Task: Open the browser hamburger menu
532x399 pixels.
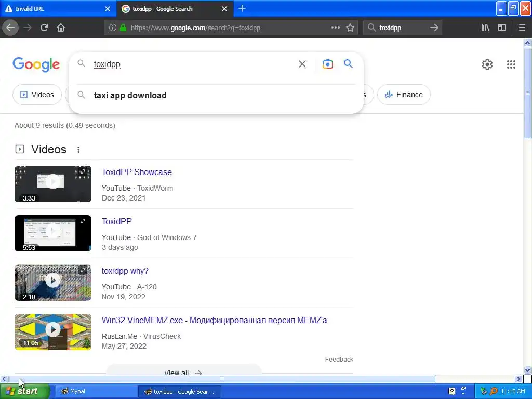Action: pos(522,28)
